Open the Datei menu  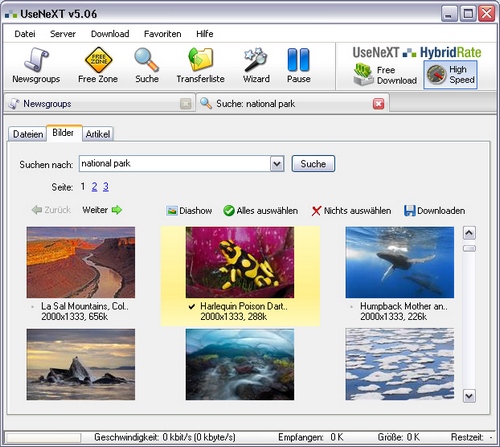tap(25, 34)
